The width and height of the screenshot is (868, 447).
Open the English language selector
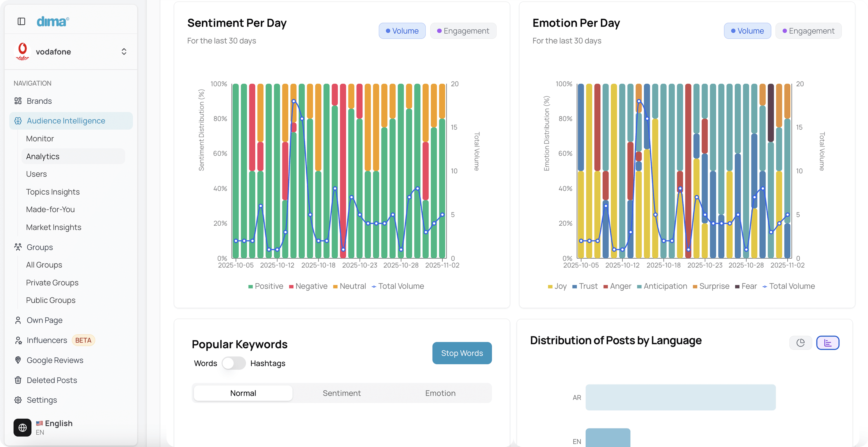point(59,424)
